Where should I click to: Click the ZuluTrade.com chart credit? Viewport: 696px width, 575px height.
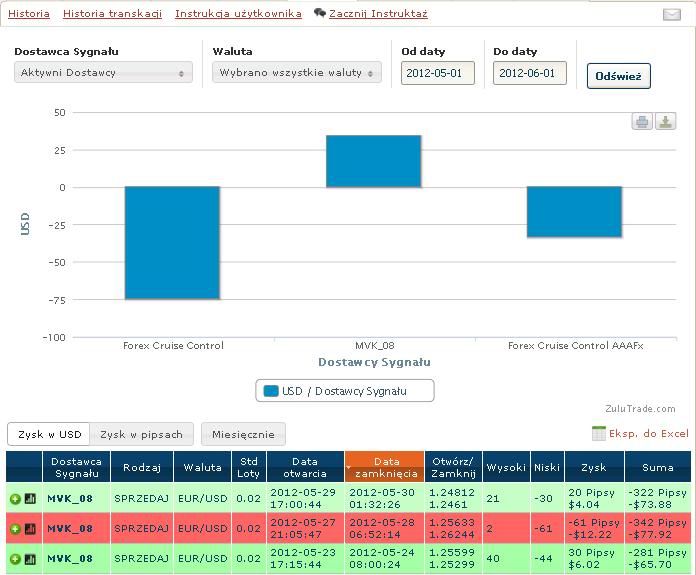coord(641,409)
